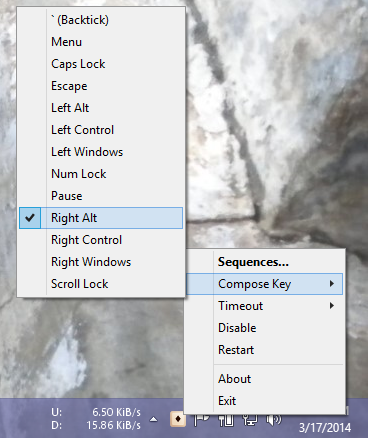Viewport: 368px width, 438px height.
Task: Select Right Control as compose key
Action: pos(101,240)
